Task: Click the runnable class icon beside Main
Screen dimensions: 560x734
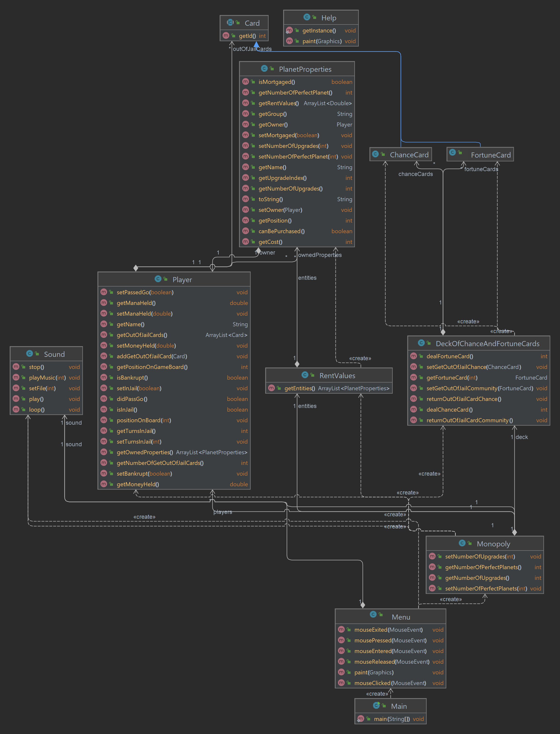Action: point(376,706)
